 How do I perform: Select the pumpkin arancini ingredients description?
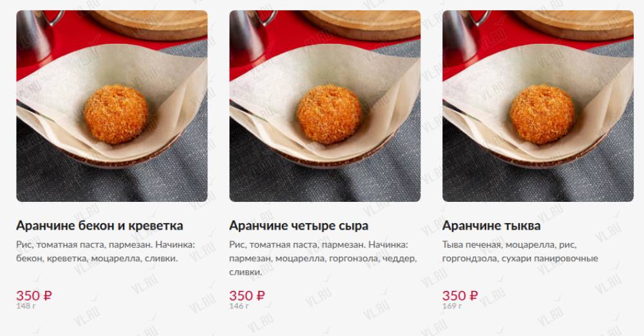pyautogui.click(x=520, y=252)
